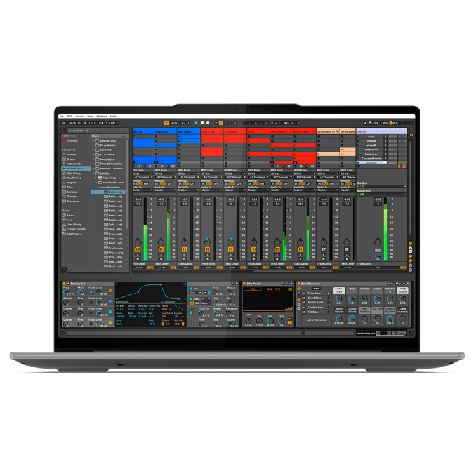This screenshot has width=476, height=476.
Task: Launch the Intro scene
Action: coord(359,136)
